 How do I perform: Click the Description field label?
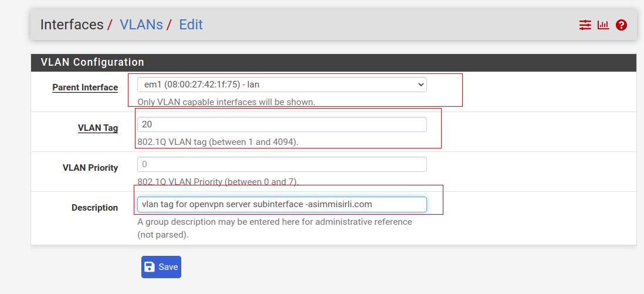[x=95, y=208]
